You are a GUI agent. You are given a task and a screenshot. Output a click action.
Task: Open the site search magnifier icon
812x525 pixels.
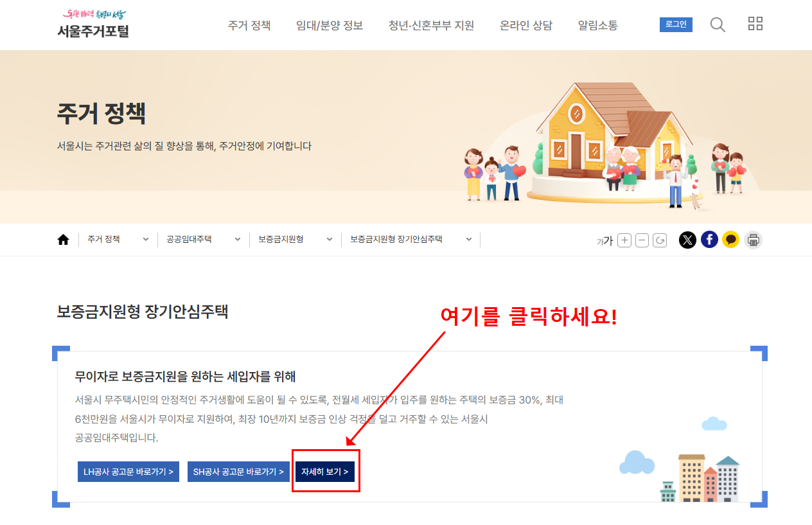click(x=717, y=24)
